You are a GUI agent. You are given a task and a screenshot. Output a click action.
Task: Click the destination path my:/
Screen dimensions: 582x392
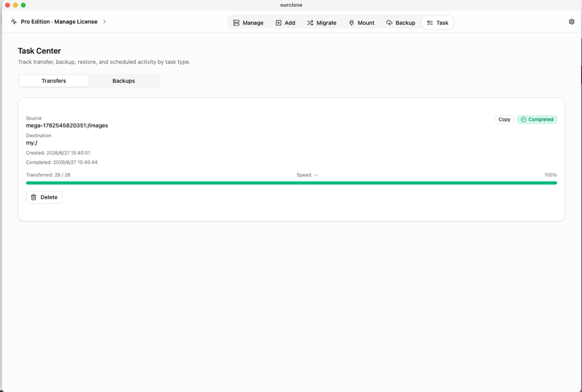click(x=32, y=143)
